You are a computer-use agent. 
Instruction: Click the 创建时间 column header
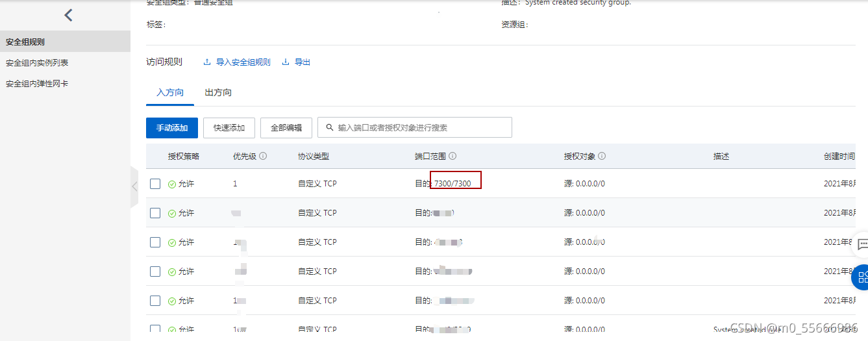point(839,157)
